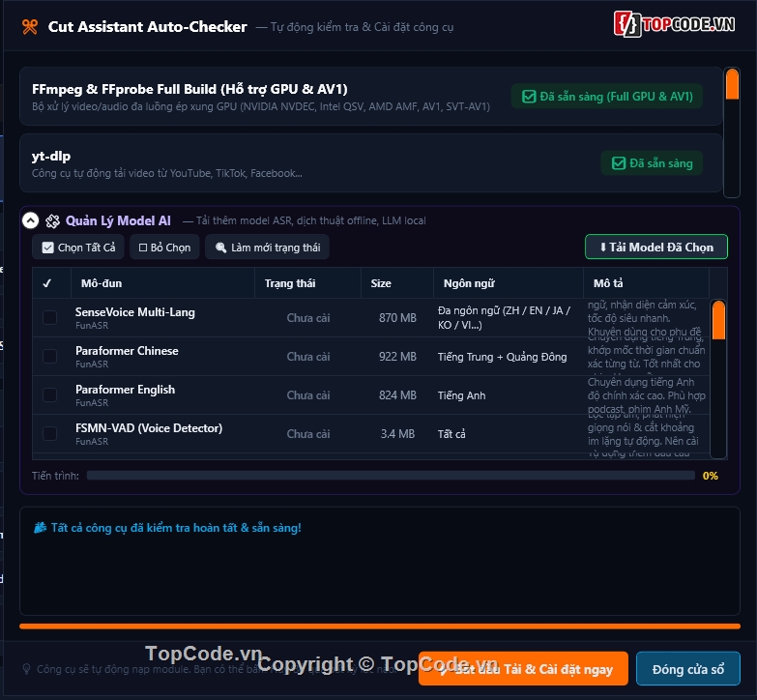This screenshot has height=700, width=757.
Task: Click the celebration icon in the log message
Action: click(x=40, y=528)
